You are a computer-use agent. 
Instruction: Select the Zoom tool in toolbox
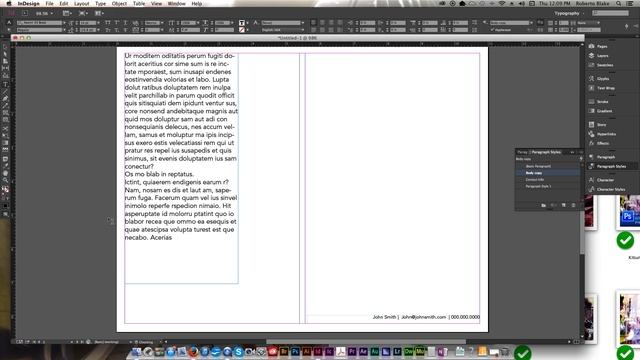5,180
